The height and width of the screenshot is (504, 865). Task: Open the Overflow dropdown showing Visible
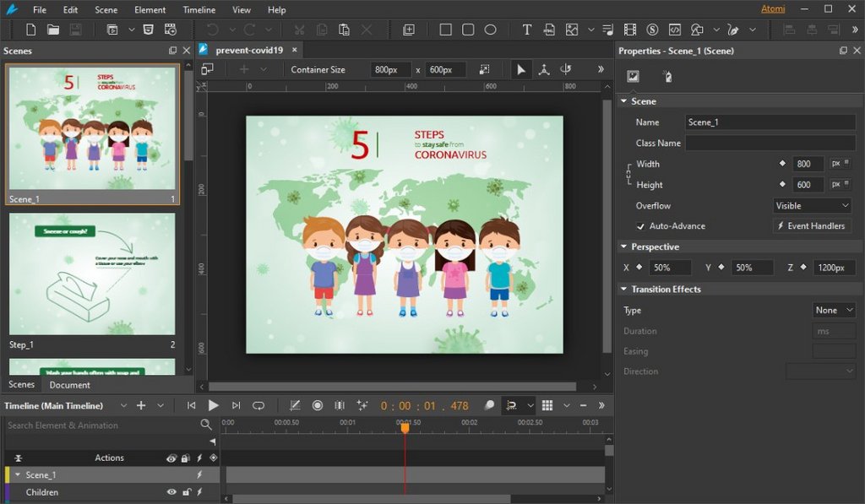click(x=813, y=206)
